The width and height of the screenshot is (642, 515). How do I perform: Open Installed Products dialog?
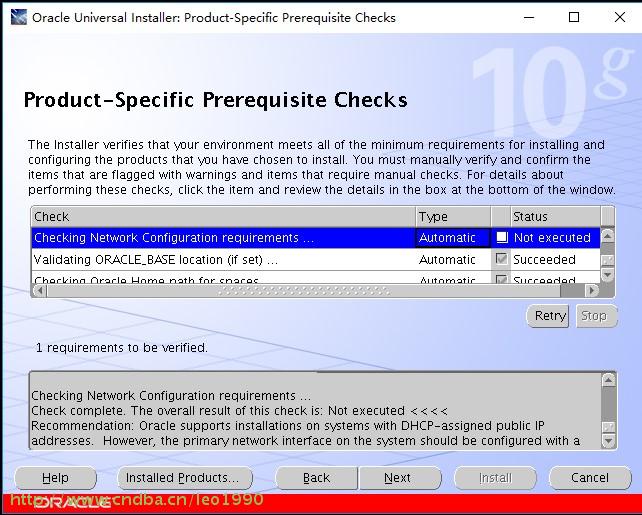point(185,478)
